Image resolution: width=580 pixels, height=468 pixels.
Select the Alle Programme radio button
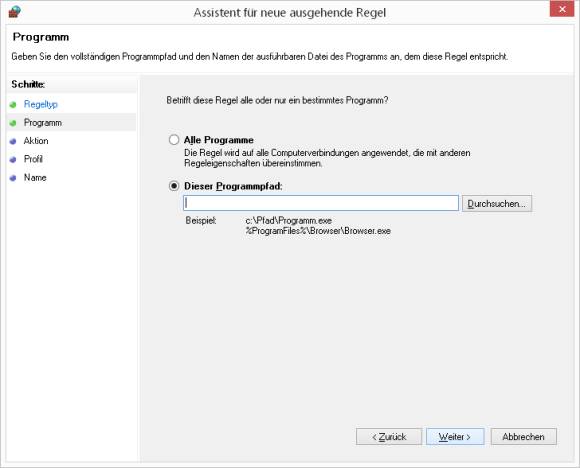click(174, 140)
